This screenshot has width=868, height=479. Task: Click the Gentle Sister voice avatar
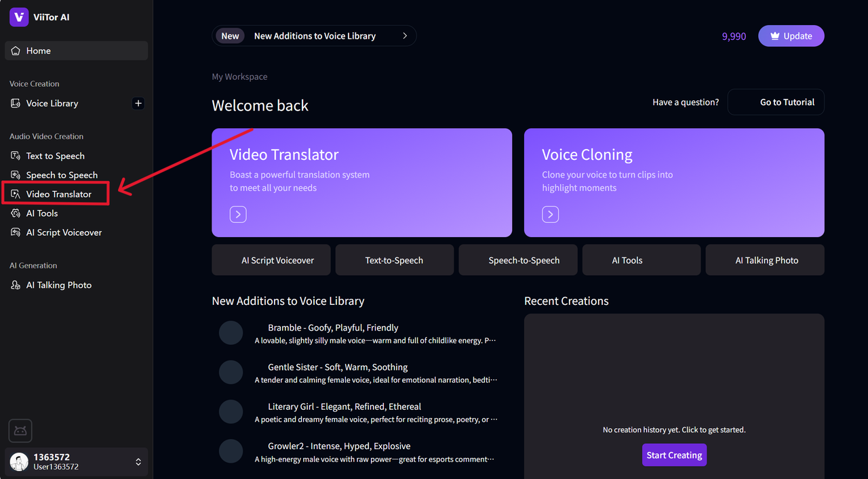231,373
